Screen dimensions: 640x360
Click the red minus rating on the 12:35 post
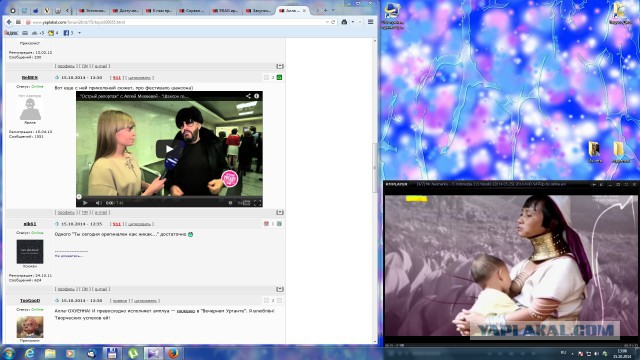[266, 224]
